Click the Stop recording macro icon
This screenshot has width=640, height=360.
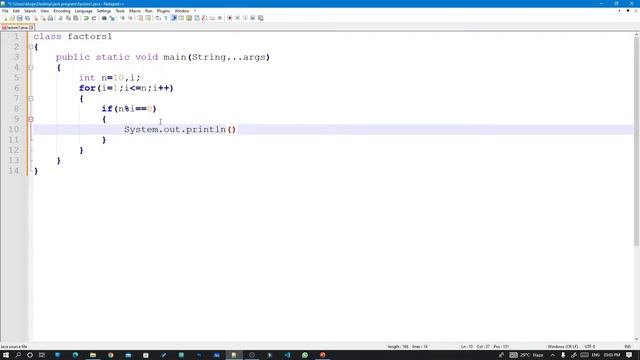click(x=238, y=18)
